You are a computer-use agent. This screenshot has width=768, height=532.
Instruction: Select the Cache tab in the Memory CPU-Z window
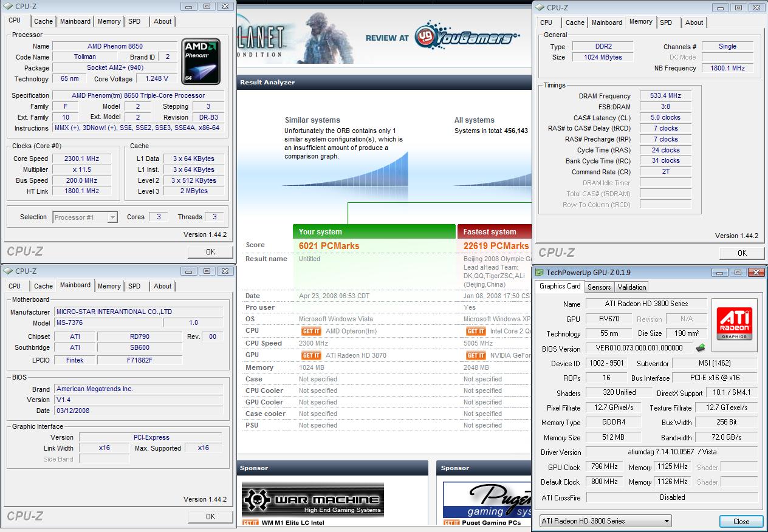click(x=575, y=22)
